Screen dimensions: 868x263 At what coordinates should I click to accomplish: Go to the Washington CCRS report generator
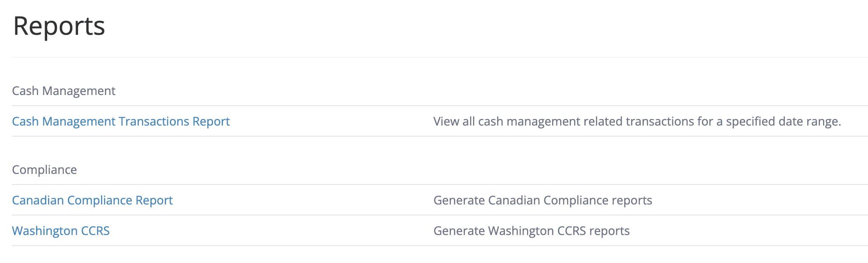point(61,231)
